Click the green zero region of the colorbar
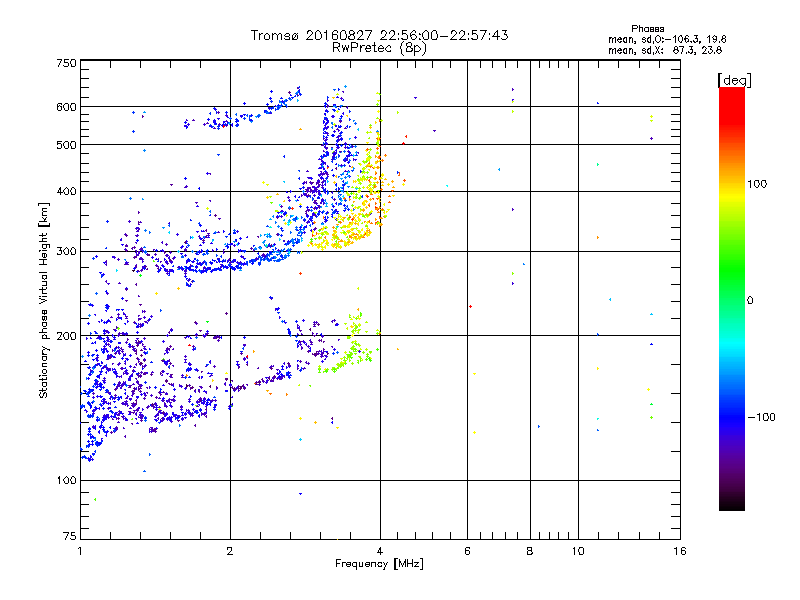Image resolution: width=800 pixels, height=600 pixels. [732, 300]
